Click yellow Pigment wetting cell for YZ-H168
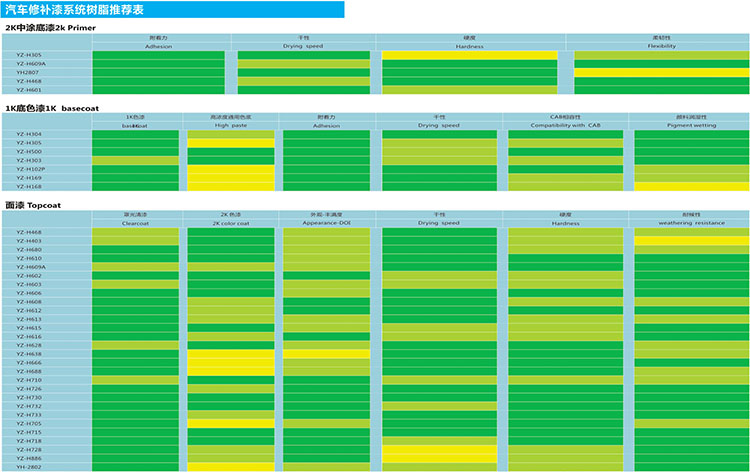 pyautogui.click(x=691, y=186)
